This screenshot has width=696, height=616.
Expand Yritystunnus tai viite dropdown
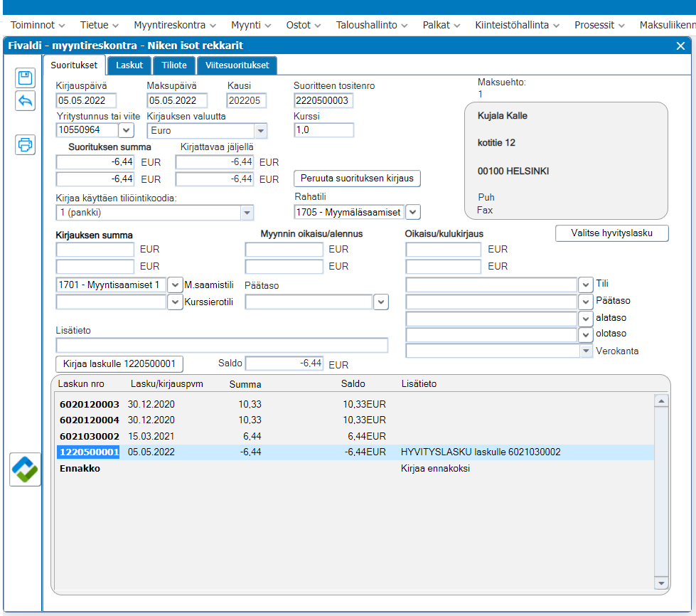[126, 130]
